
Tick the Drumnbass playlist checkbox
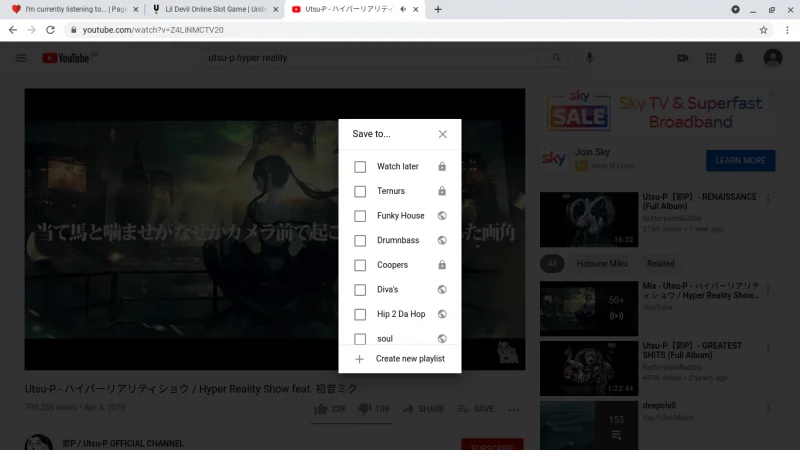(x=360, y=240)
